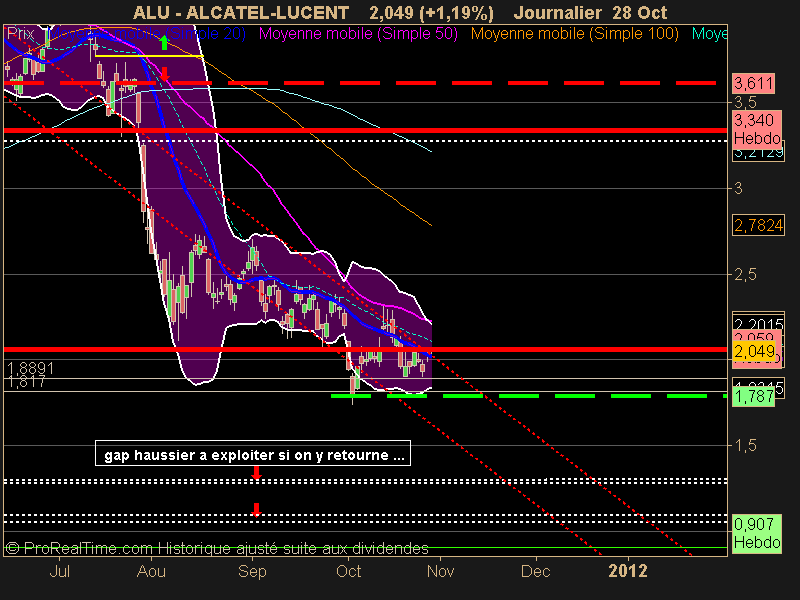Click the chart title 'ALU - ALCATEL-LUCENT'

tap(241, 12)
